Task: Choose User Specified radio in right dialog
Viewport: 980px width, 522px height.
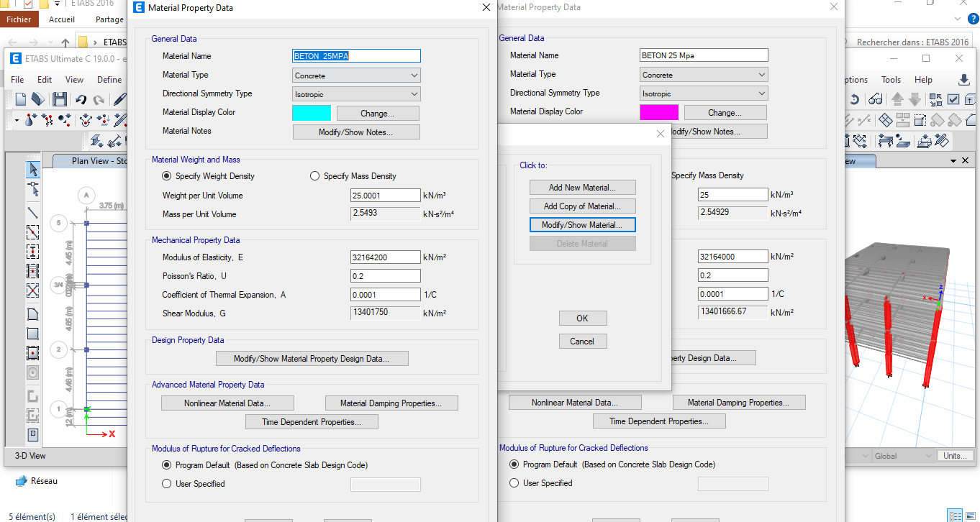Action: 514,483
